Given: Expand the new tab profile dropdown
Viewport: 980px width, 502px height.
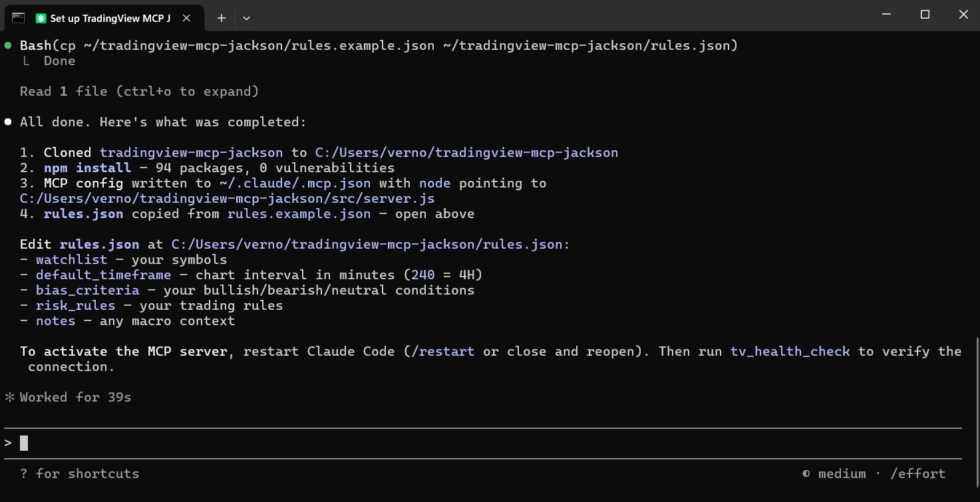Looking at the screenshot, I should (x=246, y=18).
